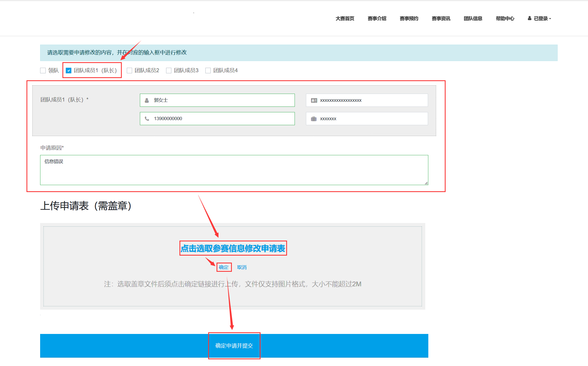Click the blue instruction banner text

(117, 52)
